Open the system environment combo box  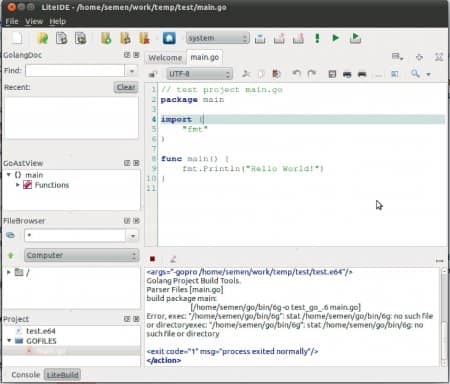pyautogui.click(x=217, y=38)
